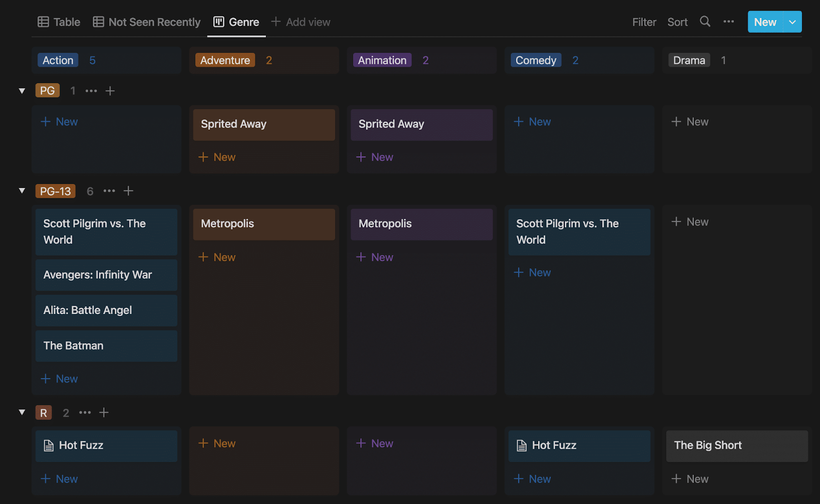Click the Animation column tag

(x=382, y=60)
